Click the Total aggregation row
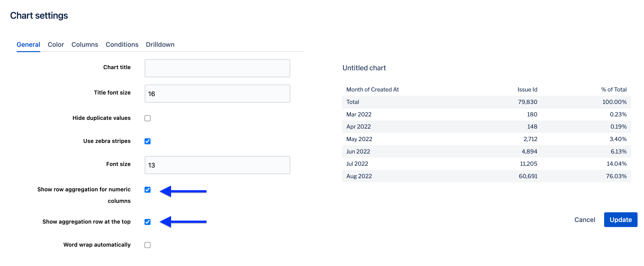Screen dimensions: 644x266 [486, 102]
